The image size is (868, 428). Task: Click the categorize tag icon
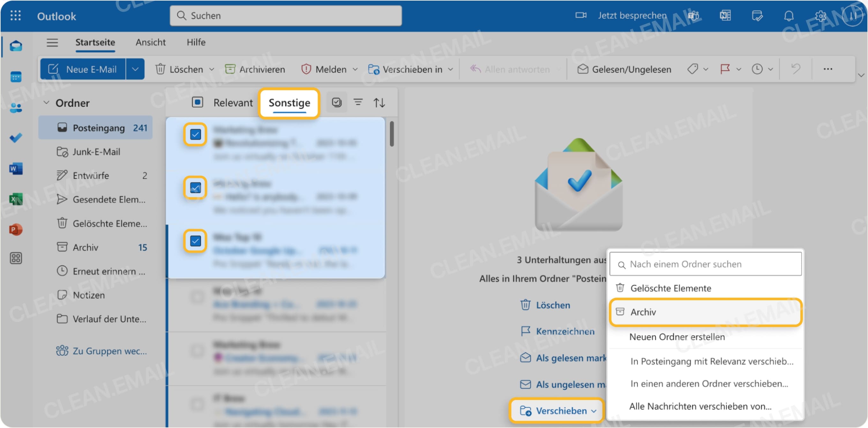pyautogui.click(x=692, y=69)
